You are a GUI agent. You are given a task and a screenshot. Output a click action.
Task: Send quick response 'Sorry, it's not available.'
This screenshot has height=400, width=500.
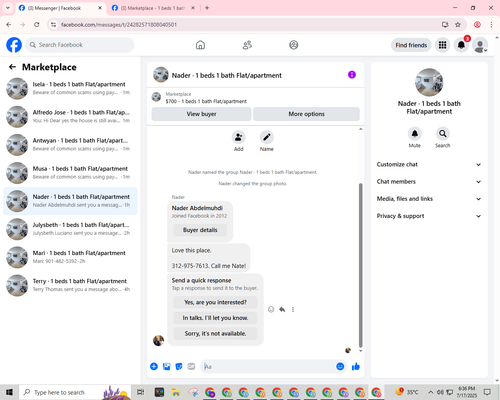click(215, 334)
